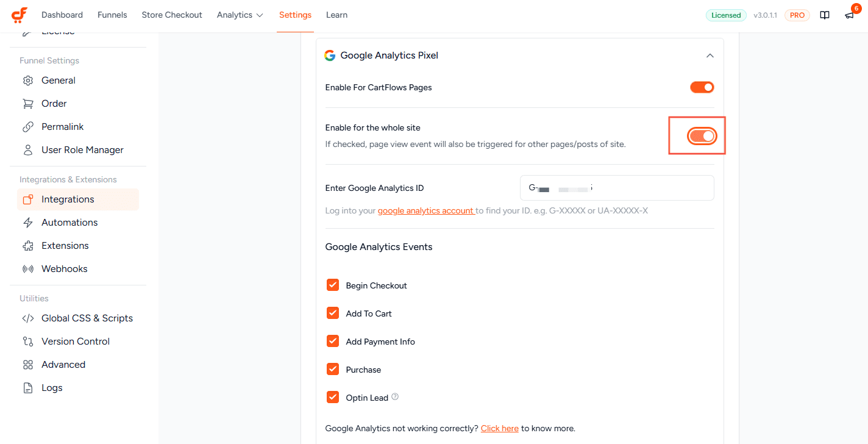Click the Licensed status badge
The image size is (868, 444).
click(726, 15)
